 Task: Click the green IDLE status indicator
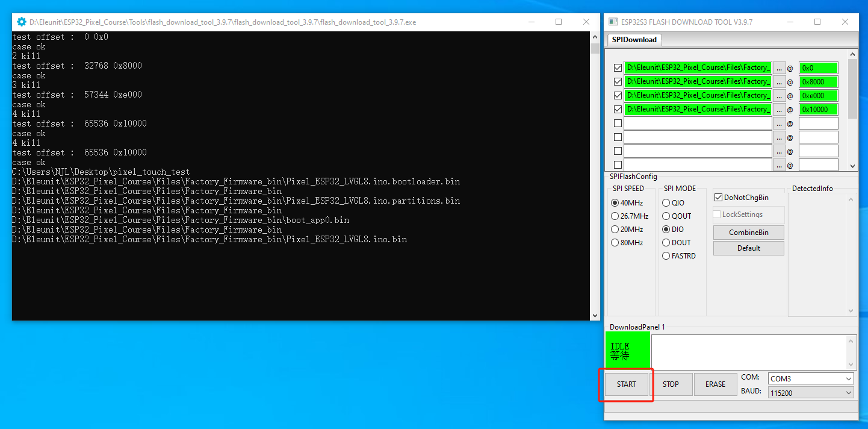[x=627, y=350]
